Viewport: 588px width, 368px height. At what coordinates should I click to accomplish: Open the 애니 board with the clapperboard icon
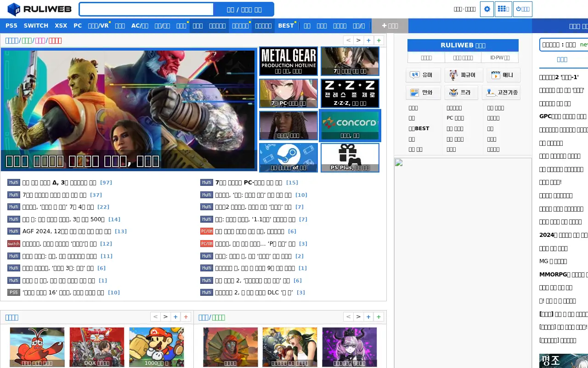point(503,75)
